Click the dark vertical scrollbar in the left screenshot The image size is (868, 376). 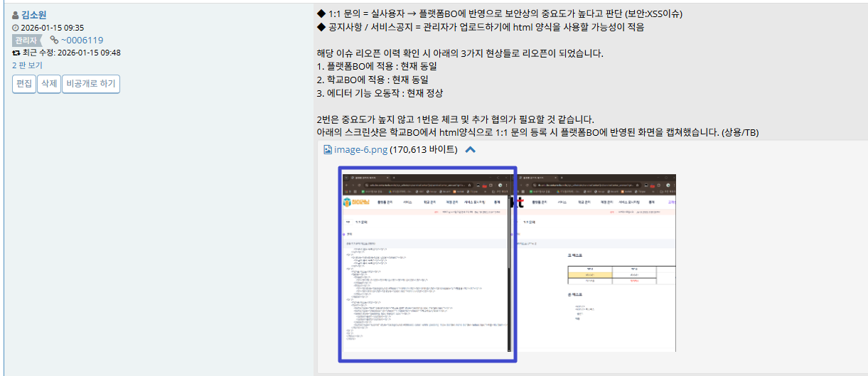click(509, 284)
